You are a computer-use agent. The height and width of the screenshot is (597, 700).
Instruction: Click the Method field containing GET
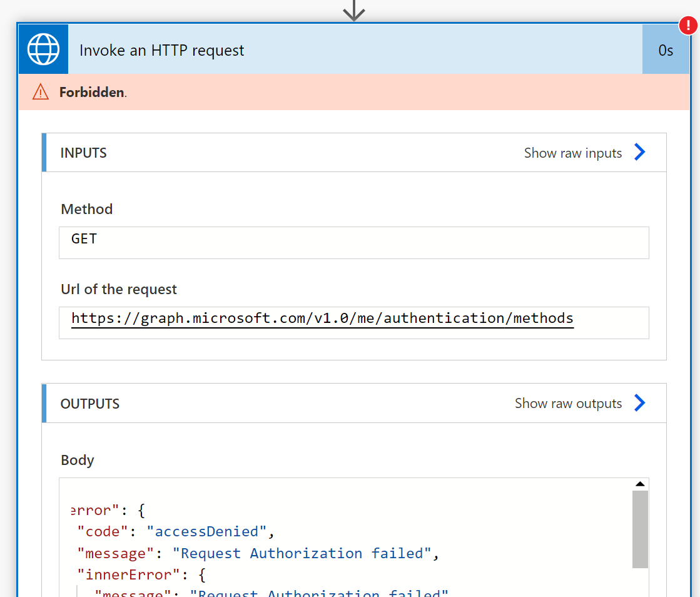354,242
